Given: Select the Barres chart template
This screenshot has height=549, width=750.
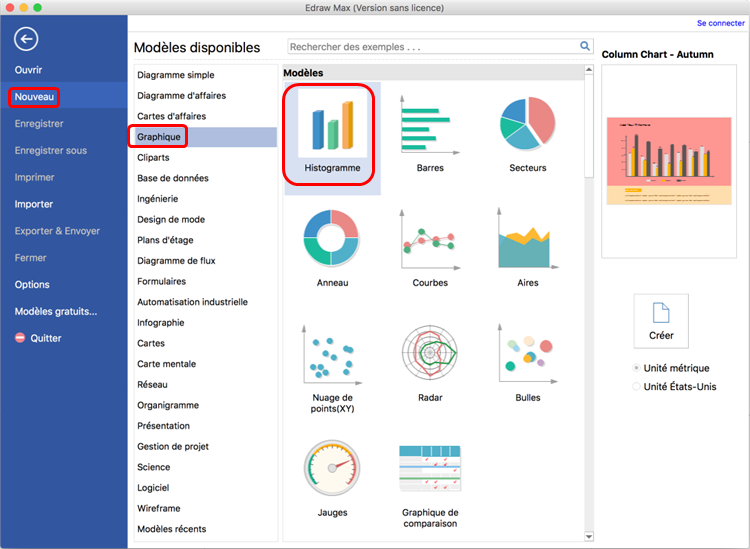Looking at the screenshot, I should pyautogui.click(x=430, y=133).
